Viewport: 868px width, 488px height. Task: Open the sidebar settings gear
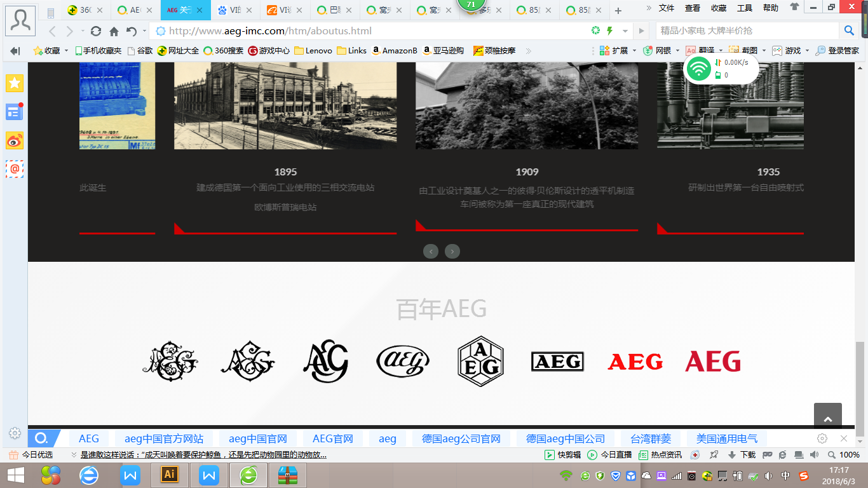15,433
